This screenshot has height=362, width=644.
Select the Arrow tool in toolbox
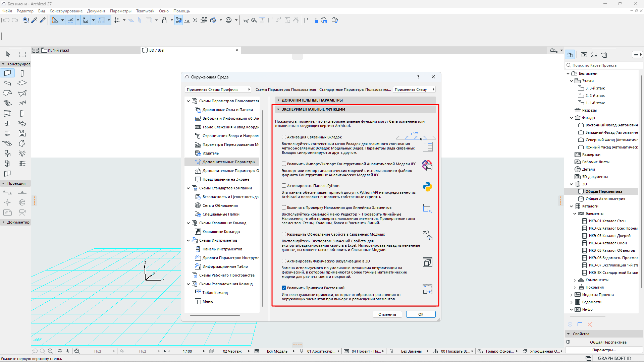coord(8,54)
